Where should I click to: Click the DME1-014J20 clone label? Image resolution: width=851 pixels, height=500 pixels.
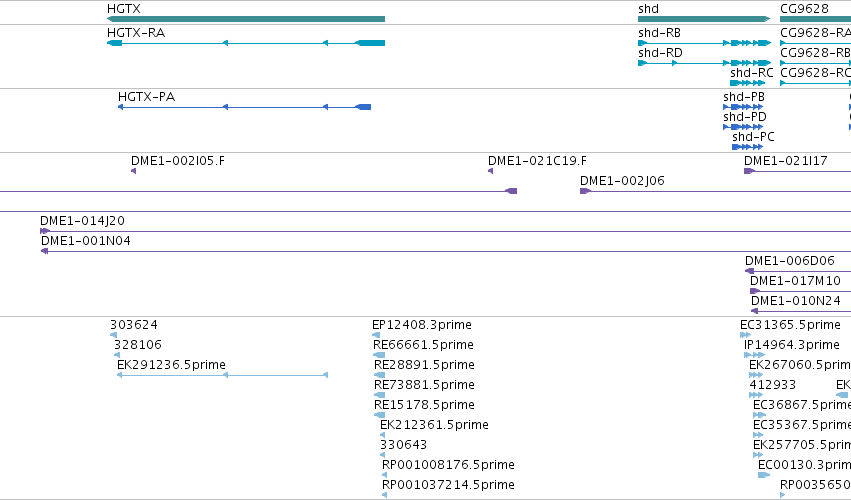coord(82,221)
